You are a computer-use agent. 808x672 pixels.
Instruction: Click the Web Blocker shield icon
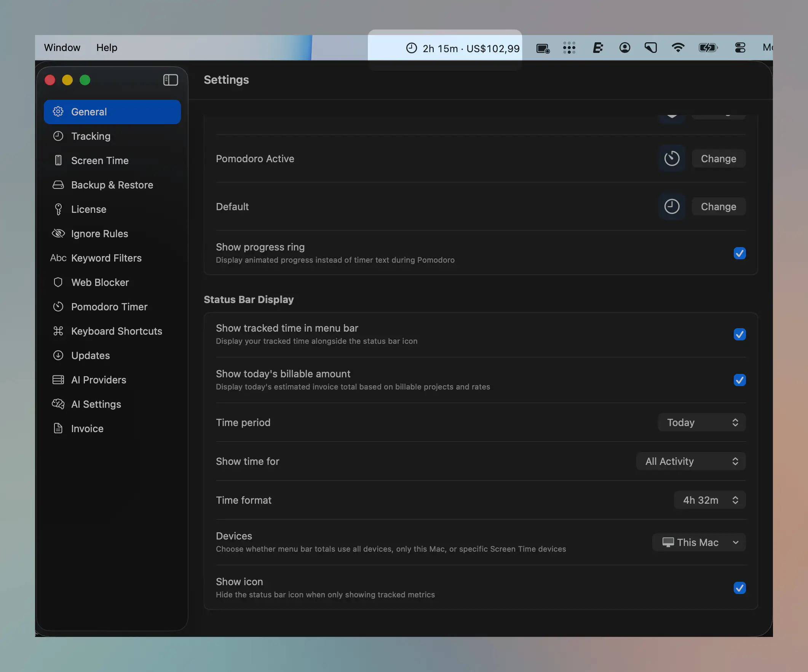click(58, 283)
